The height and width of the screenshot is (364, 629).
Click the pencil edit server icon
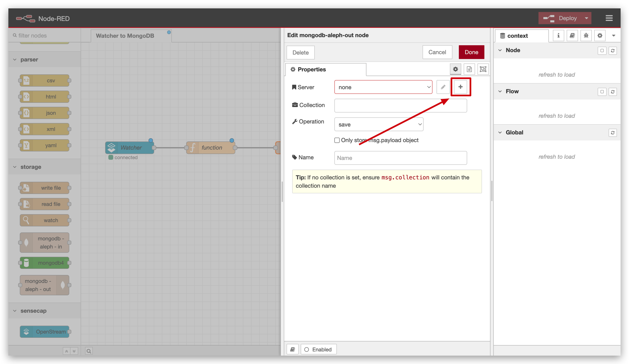(x=443, y=87)
